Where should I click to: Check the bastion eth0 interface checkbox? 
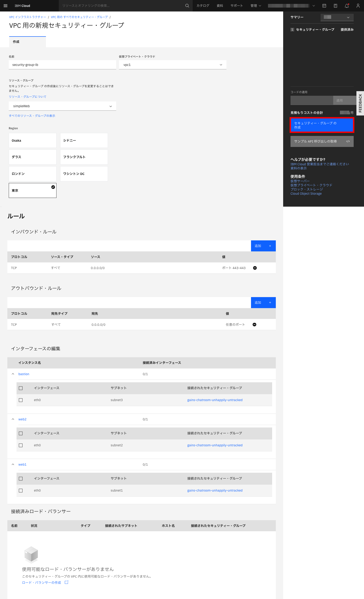21,400
